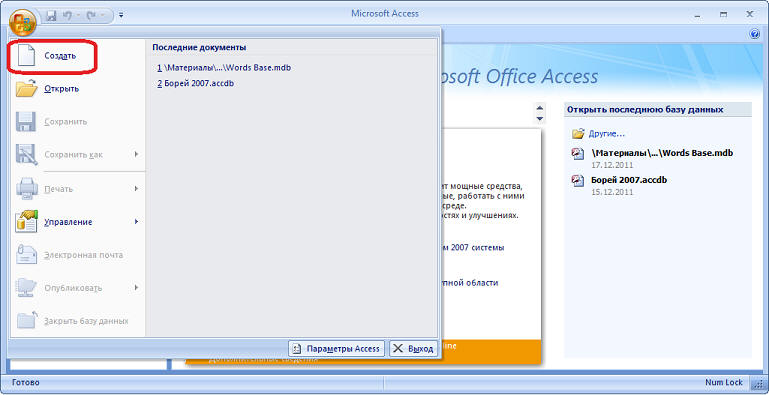The image size is (769, 395).
Task: Expand the Опубликовать submenu arrow
Action: click(x=136, y=288)
